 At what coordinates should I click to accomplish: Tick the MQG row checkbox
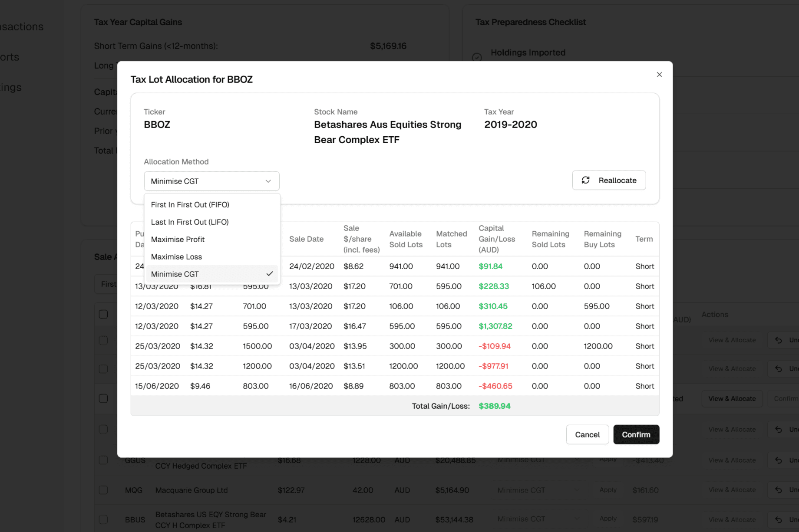point(103,490)
